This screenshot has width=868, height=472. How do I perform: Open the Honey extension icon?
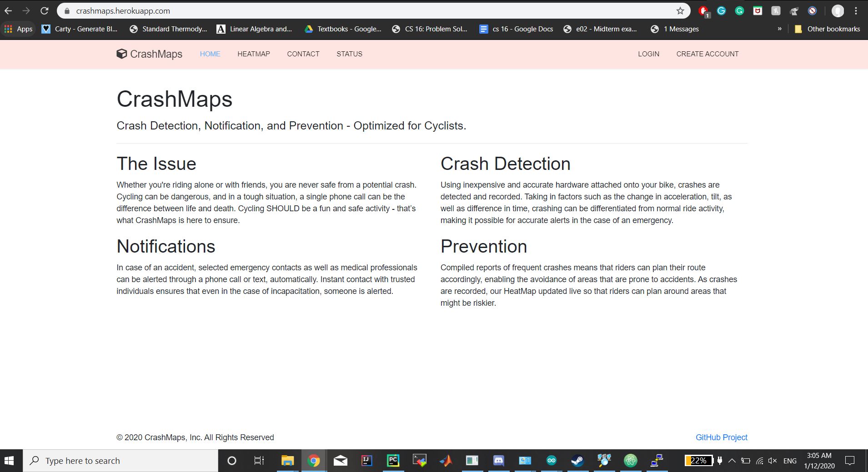(776, 11)
